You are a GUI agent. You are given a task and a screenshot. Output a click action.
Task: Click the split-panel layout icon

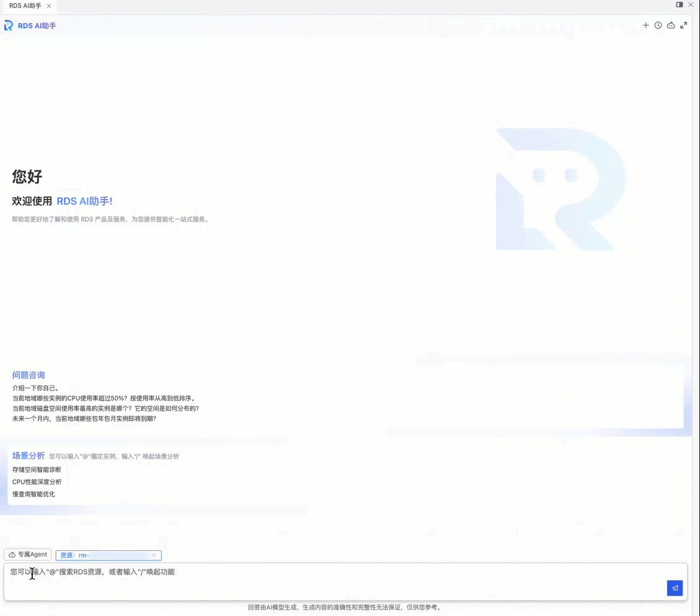tap(680, 4)
